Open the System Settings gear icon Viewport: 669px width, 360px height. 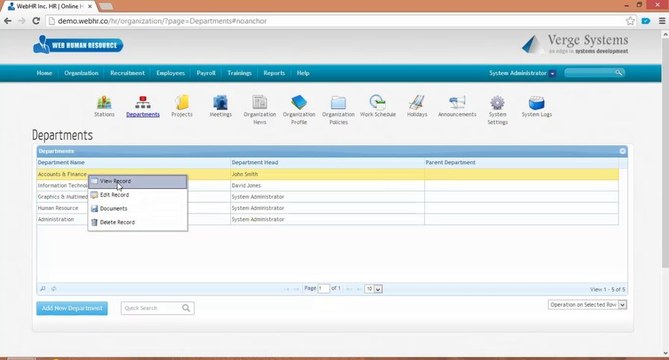click(497, 103)
